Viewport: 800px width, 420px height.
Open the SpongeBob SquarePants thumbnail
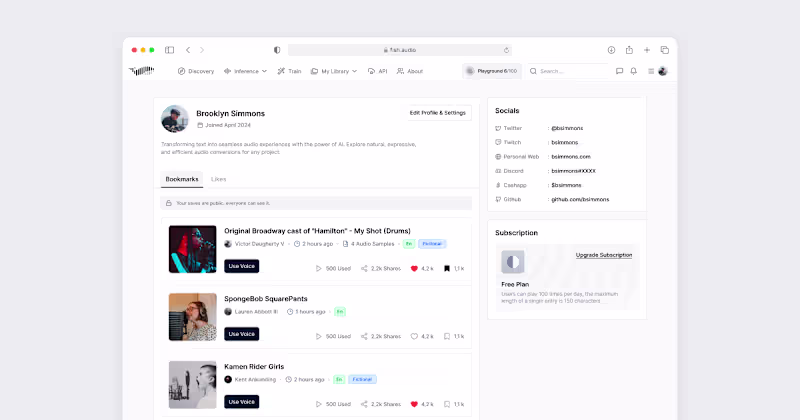point(192,317)
